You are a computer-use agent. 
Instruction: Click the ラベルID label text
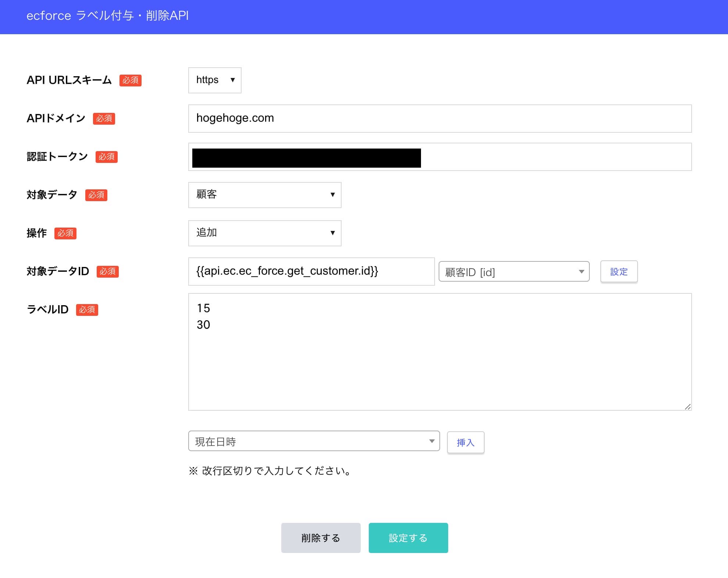click(x=47, y=310)
